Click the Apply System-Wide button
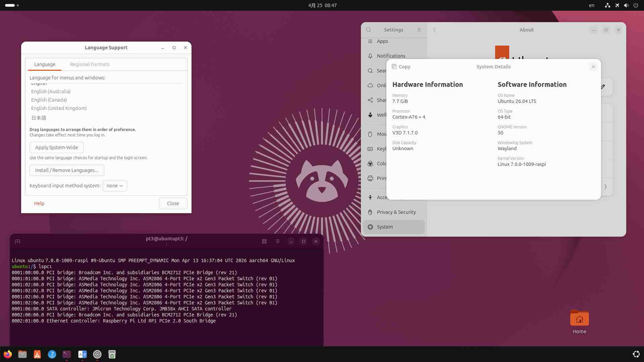Image resolution: width=644 pixels, height=362 pixels. click(57, 147)
